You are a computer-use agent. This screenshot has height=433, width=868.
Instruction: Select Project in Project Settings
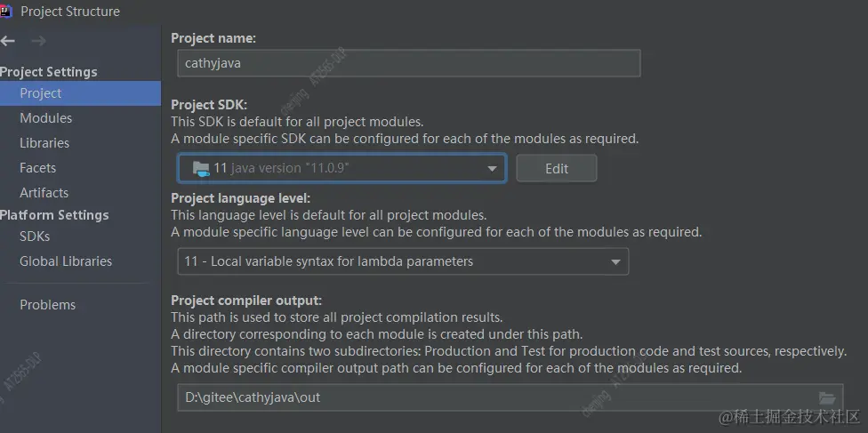click(x=80, y=93)
